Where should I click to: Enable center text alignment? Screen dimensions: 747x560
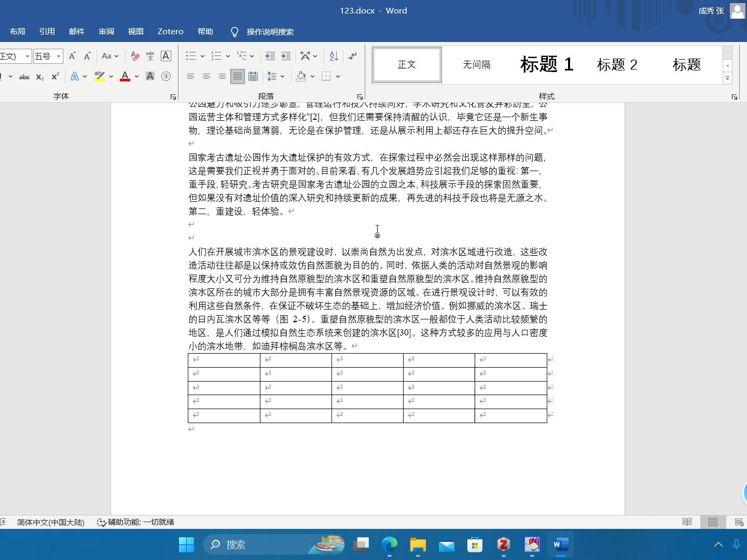[x=206, y=76]
